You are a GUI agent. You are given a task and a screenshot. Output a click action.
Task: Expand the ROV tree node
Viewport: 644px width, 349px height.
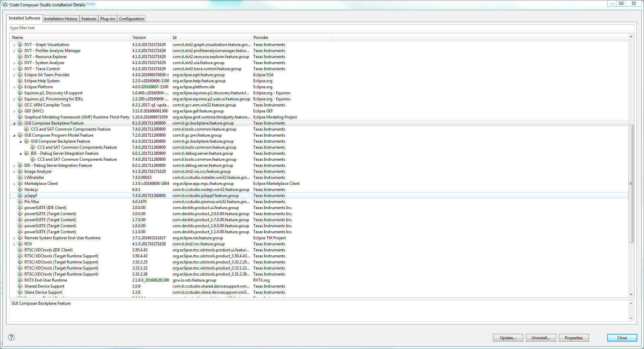[14, 244]
